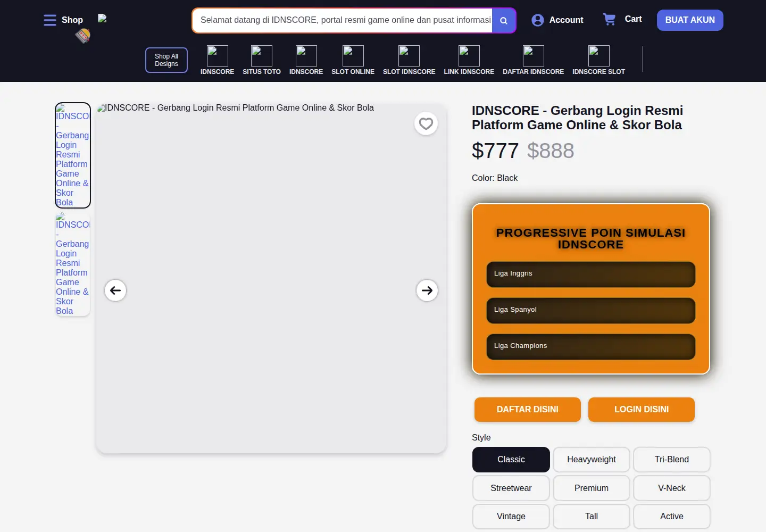Click the DAFTAR DISINI button
The height and width of the screenshot is (532, 766).
(528, 410)
